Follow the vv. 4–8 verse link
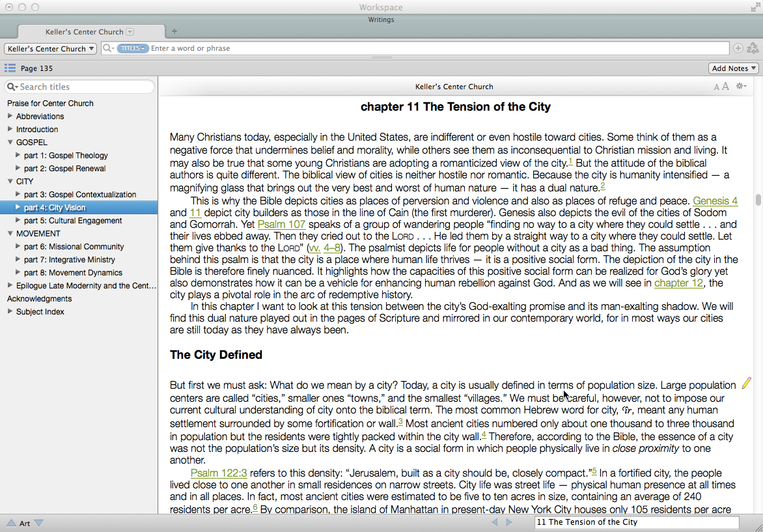Screen dimensions: 763x532 (x=325, y=247)
